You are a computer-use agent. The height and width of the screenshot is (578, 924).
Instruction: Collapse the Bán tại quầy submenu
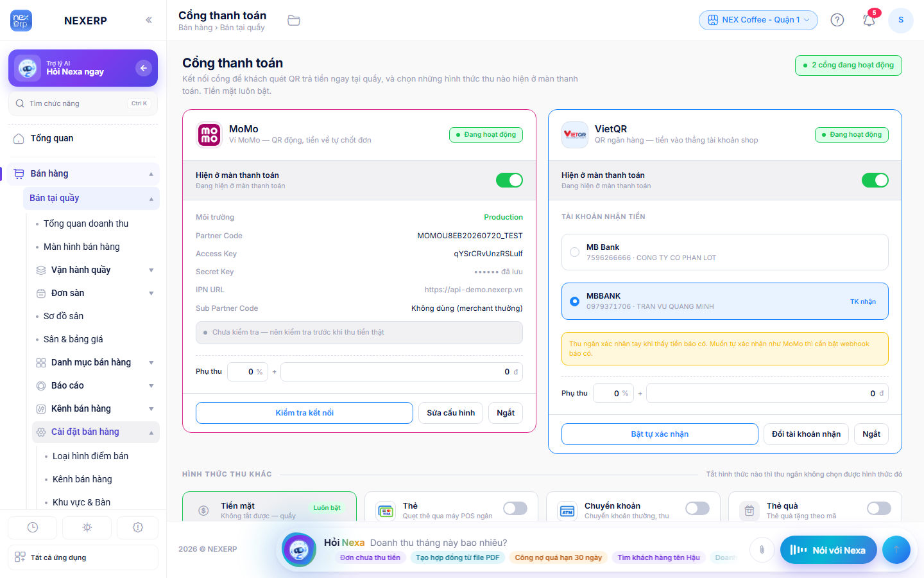point(151,198)
